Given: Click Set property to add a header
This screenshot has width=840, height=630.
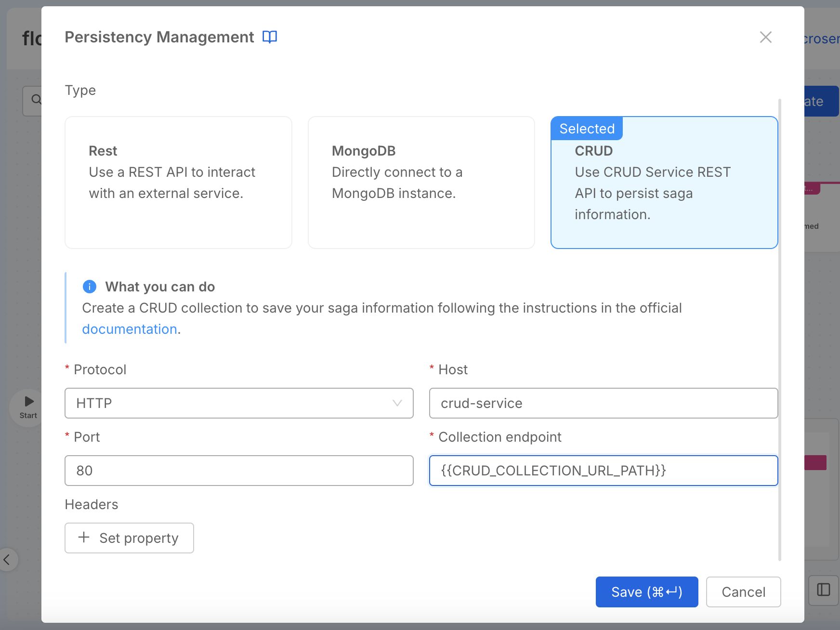Looking at the screenshot, I should click(129, 538).
